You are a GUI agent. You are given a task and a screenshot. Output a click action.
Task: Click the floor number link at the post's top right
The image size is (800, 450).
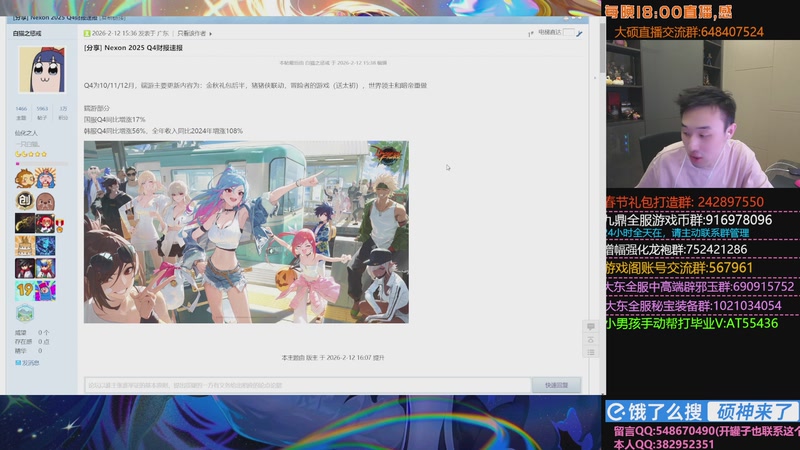(x=531, y=34)
